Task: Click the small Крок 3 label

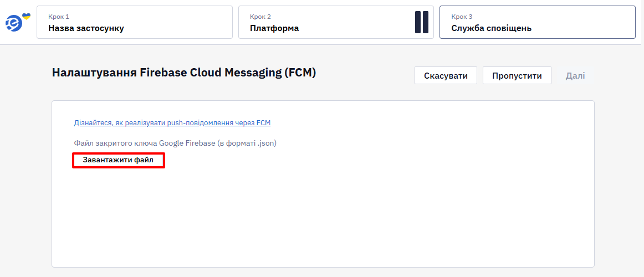Action: point(462,17)
